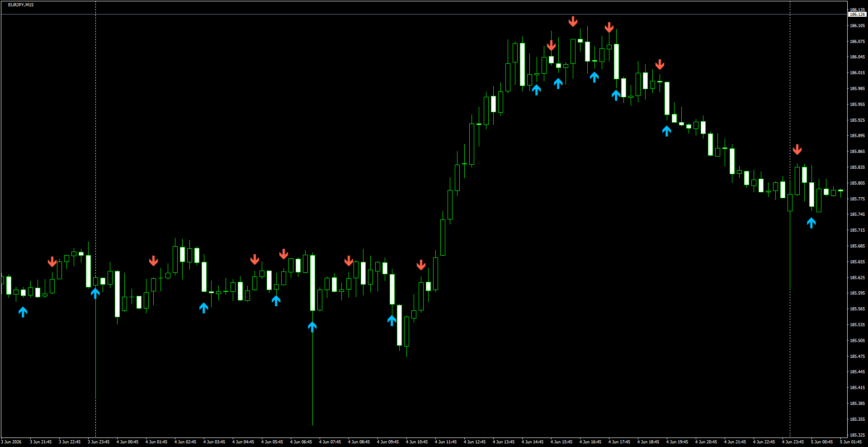Viewport: 868px width, 447px height.
Task: Select the highest red sell arrow above the chart peak
Action: point(573,21)
